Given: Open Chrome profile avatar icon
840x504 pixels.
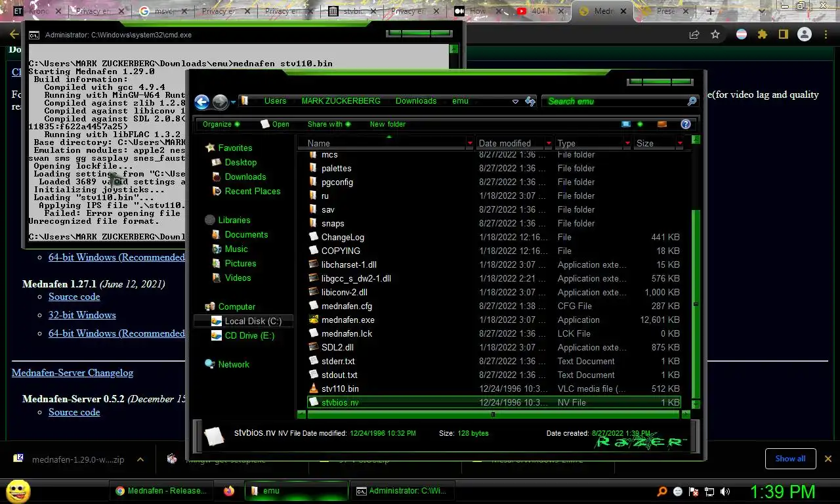Looking at the screenshot, I should click(x=804, y=35).
